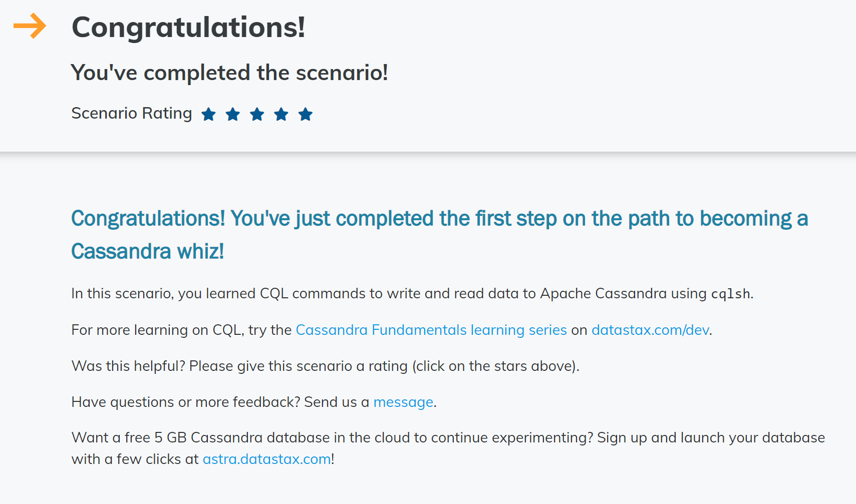Open astra.datastax.com to launch a database
This screenshot has width=856, height=504.
[x=266, y=458]
